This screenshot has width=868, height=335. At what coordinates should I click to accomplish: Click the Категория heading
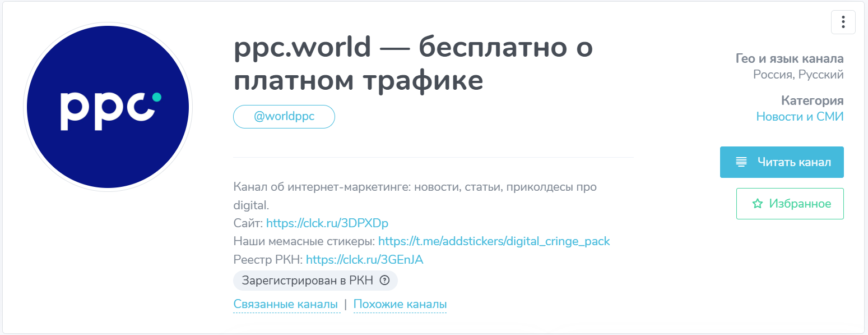(812, 100)
